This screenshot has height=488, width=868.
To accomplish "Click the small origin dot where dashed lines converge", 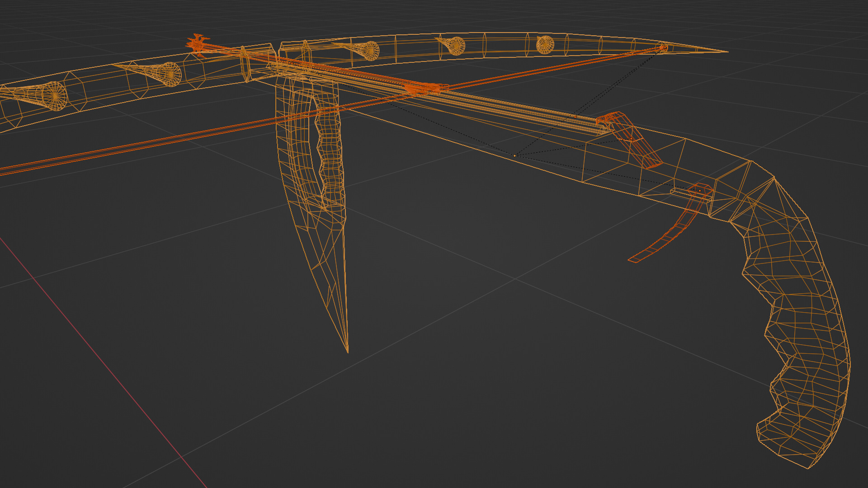I will 514,155.
